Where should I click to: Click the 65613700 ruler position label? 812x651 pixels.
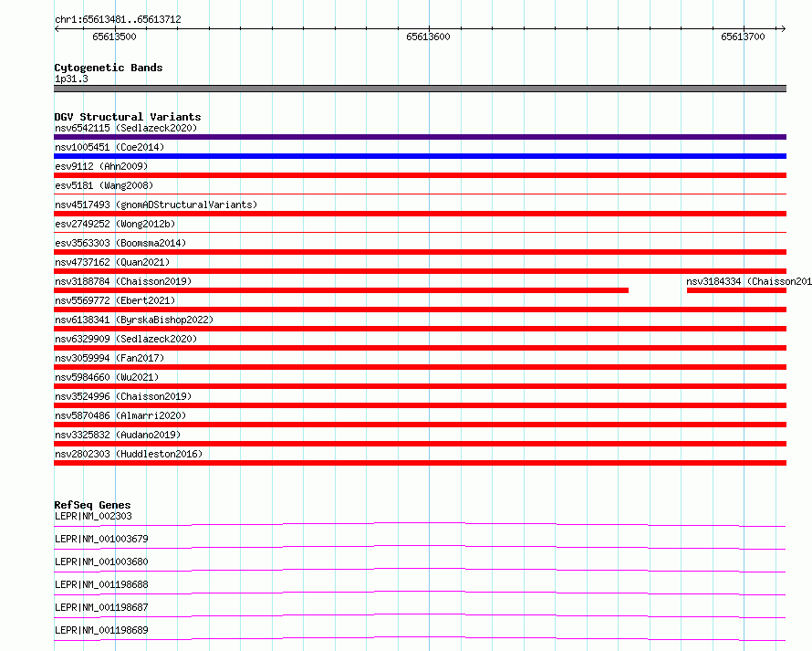click(x=743, y=37)
